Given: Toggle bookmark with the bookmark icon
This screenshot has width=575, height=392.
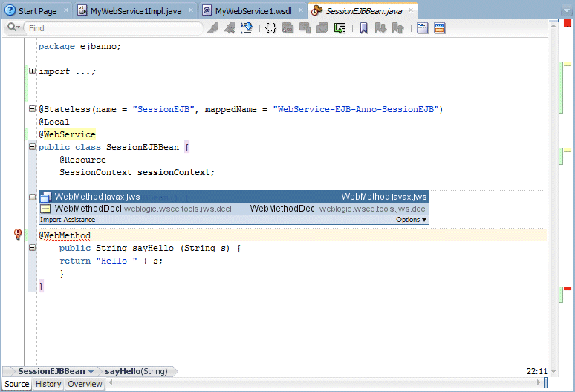Looking at the screenshot, I should [x=363, y=28].
